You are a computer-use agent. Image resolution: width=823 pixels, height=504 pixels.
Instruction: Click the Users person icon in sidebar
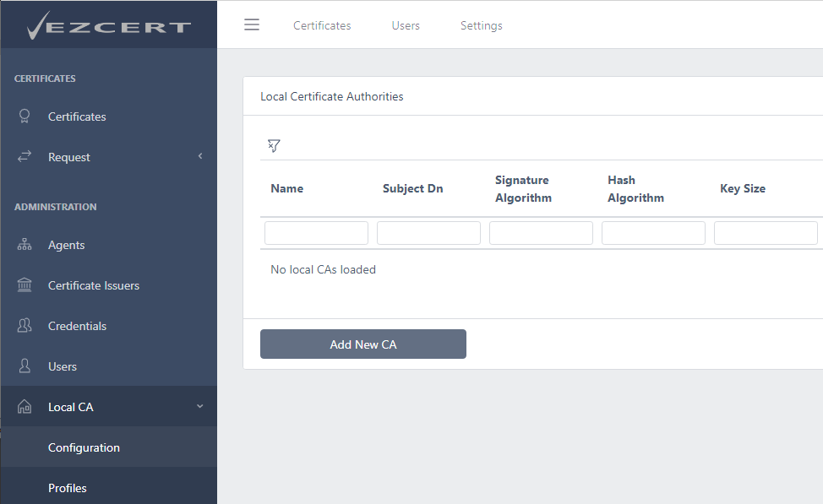[x=25, y=366]
